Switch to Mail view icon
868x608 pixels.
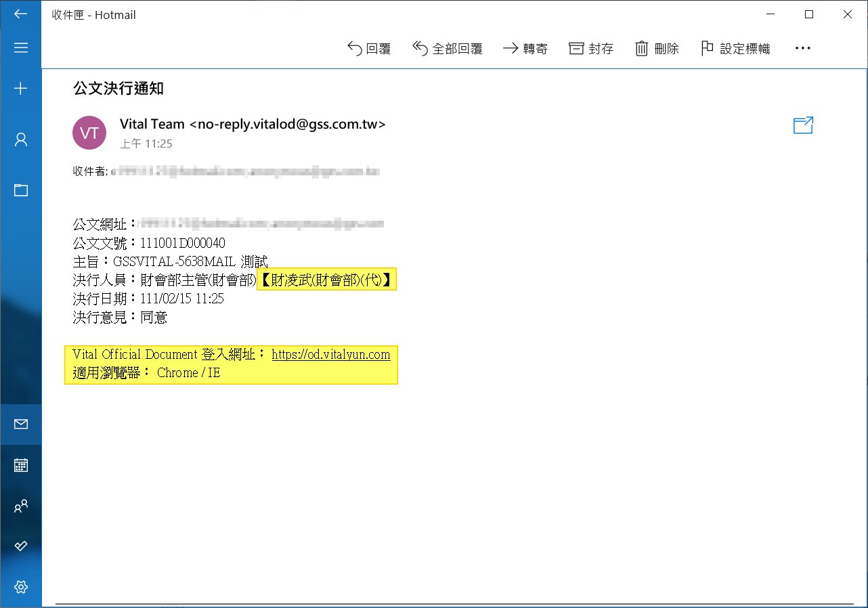(20, 424)
